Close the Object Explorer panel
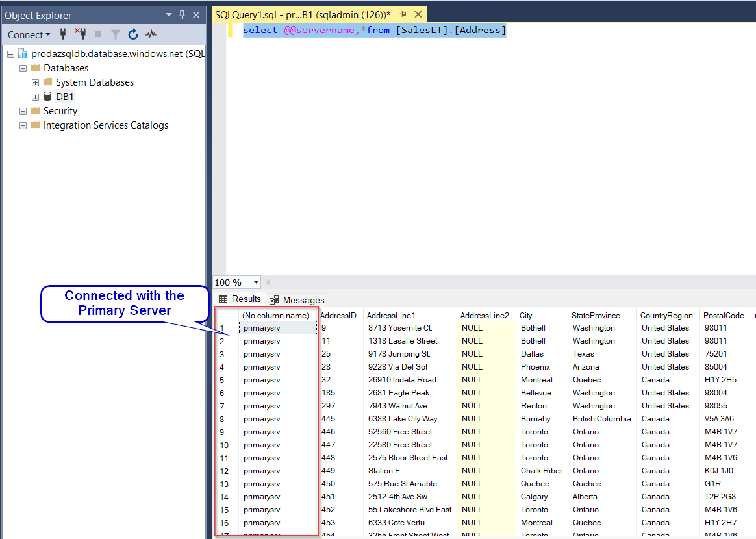Image resolution: width=756 pixels, height=539 pixels. coord(196,15)
